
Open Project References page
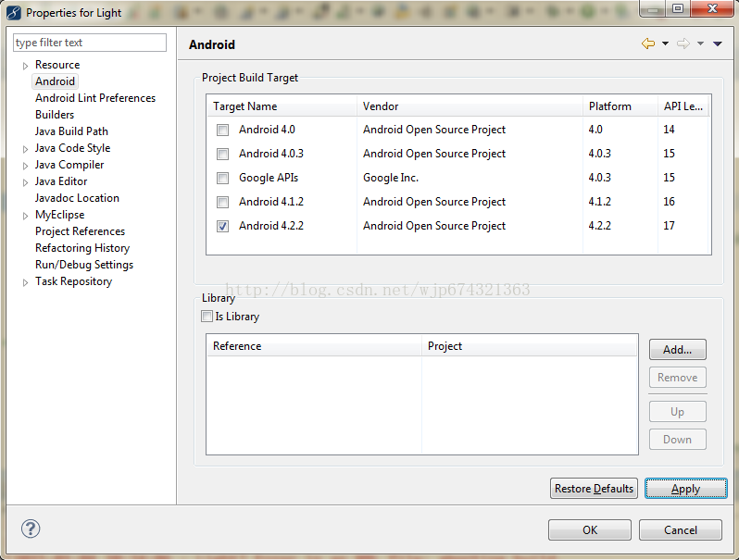pos(81,231)
